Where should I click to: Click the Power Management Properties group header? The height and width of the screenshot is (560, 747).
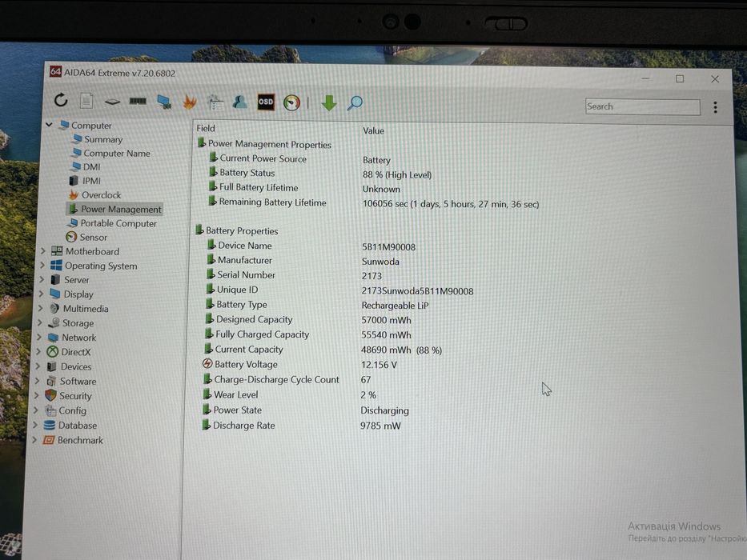pos(264,144)
